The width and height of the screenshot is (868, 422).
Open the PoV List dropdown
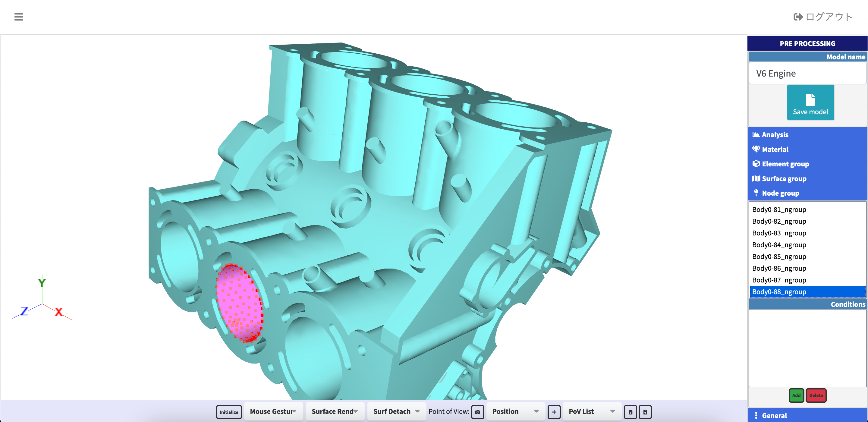click(x=592, y=411)
